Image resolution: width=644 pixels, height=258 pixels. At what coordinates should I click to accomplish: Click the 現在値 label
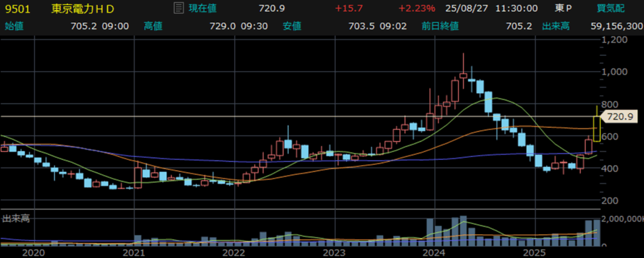point(203,9)
